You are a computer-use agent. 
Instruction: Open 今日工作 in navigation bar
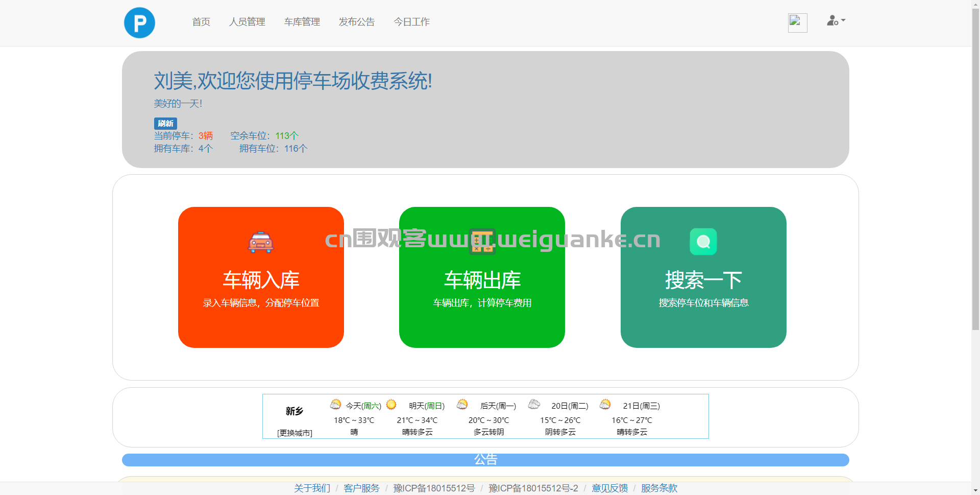(412, 22)
